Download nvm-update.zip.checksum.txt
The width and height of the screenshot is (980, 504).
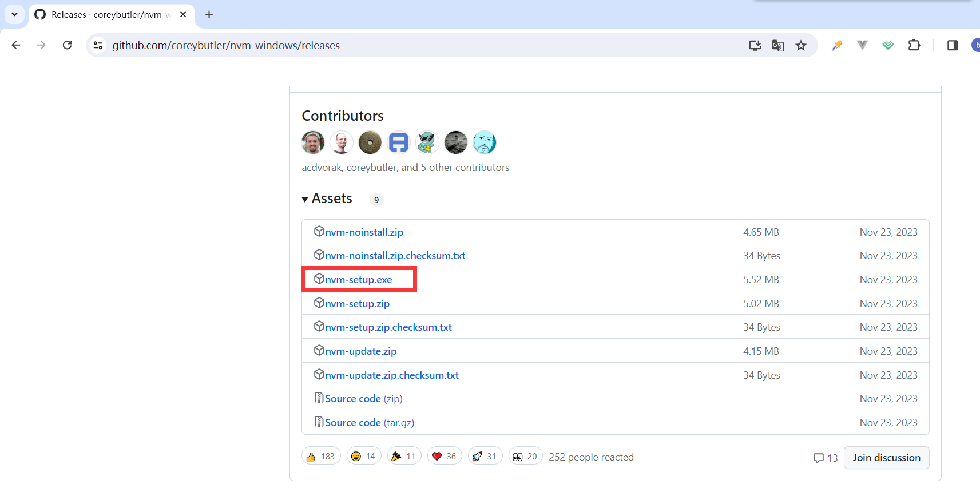(392, 375)
